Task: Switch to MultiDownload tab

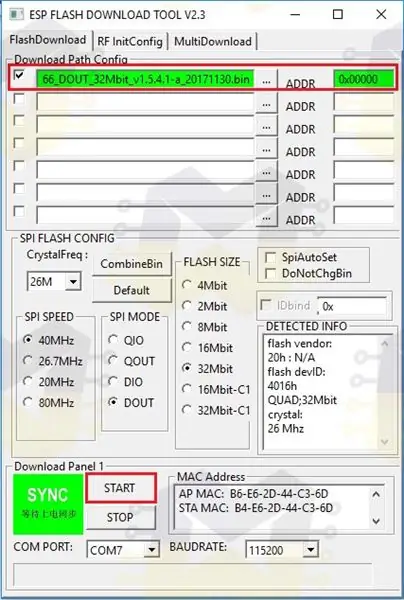Action: (x=213, y=41)
